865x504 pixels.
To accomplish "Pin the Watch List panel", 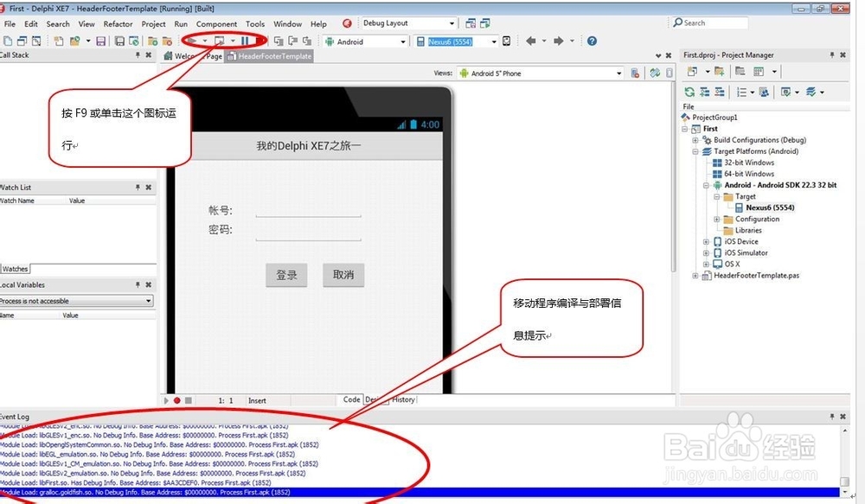I will (x=138, y=188).
